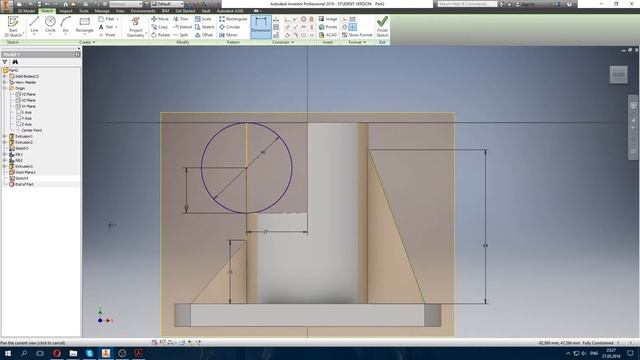This screenshot has width=640, height=360.
Task: Click the ViewCube in the canvas
Action: point(618,75)
